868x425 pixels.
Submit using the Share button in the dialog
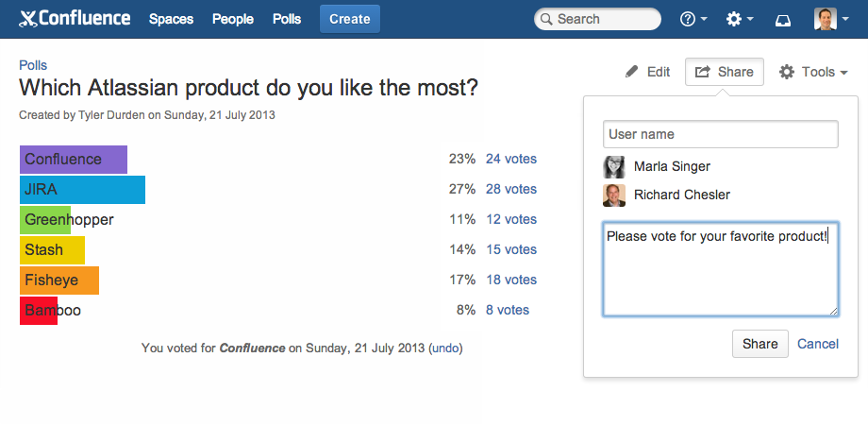(760, 344)
